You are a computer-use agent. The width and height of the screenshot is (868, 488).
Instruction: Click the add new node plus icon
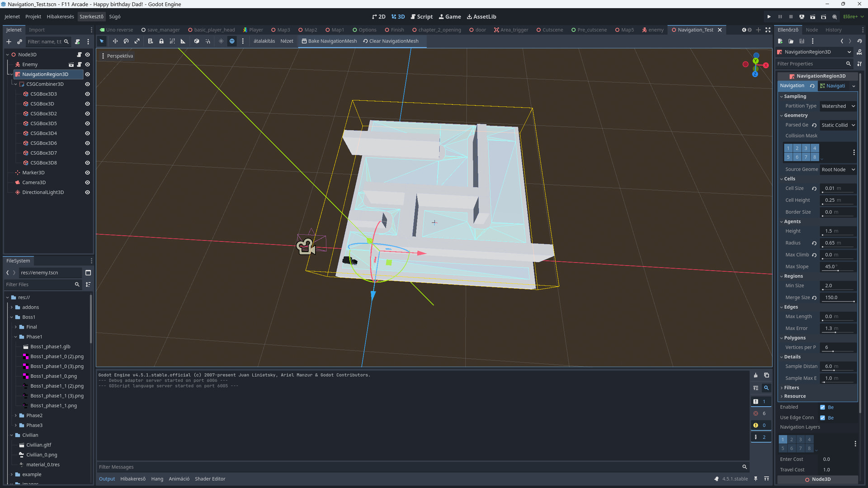[x=9, y=42]
